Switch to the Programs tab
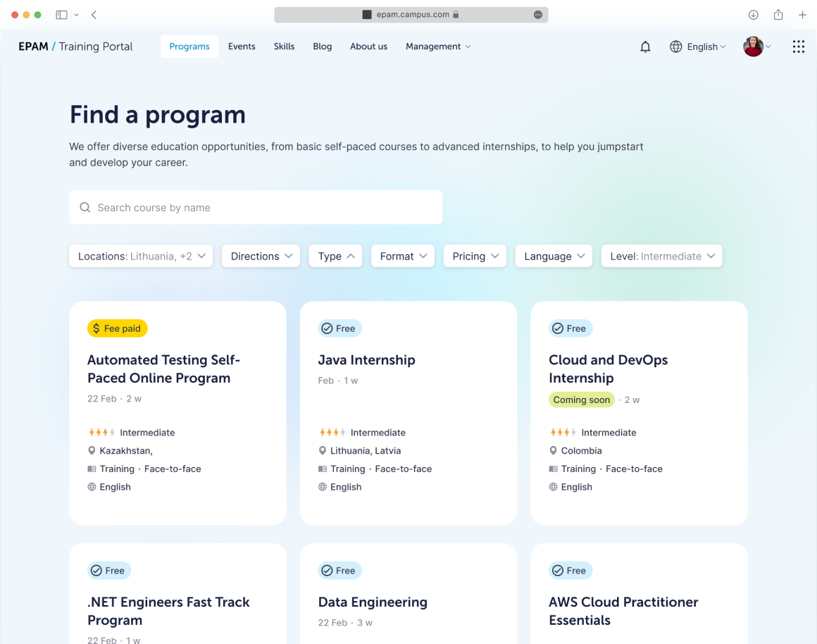 click(189, 47)
